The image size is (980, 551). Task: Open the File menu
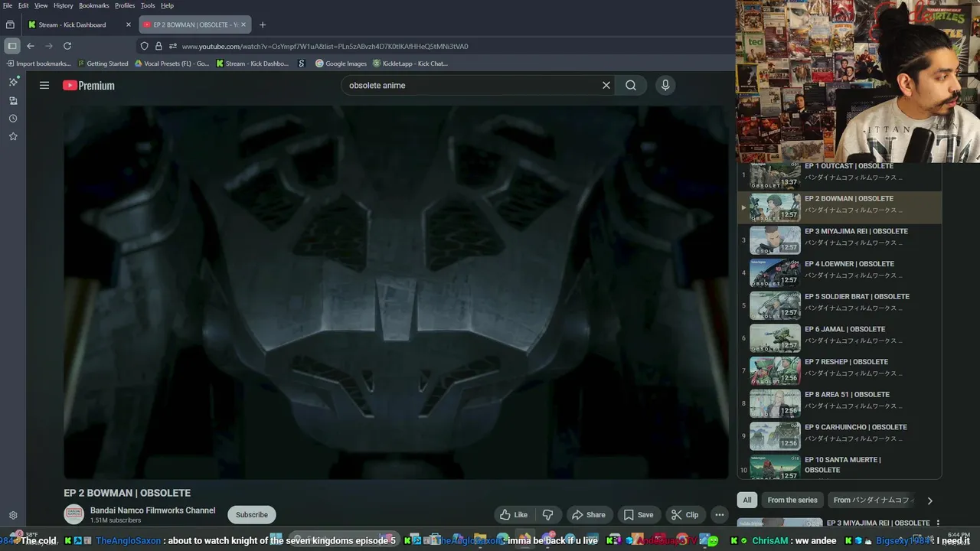coord(7,5)
